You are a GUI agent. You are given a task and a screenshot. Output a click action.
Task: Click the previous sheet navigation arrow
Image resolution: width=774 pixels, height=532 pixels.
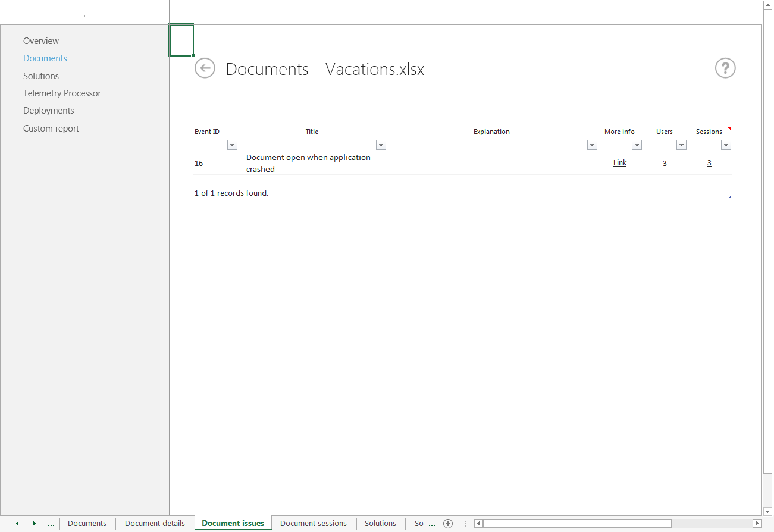pyautogui.click(x=17, y=524)
